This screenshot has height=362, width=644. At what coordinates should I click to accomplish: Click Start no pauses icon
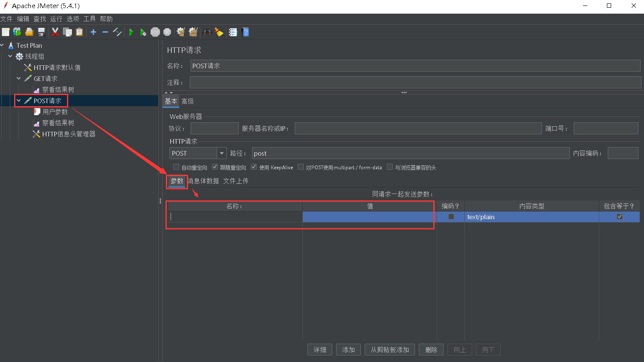tap(143, 32)
